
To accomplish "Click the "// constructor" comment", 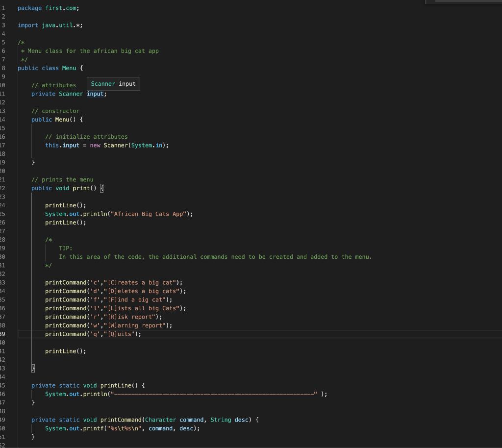I will (x=55, y=111).
